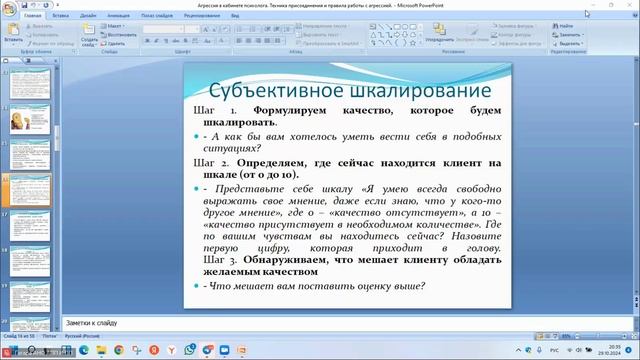Click PowerPoint Help icon at ribbon right
This screenshot has width=640, height=360.
coord(635,16)
